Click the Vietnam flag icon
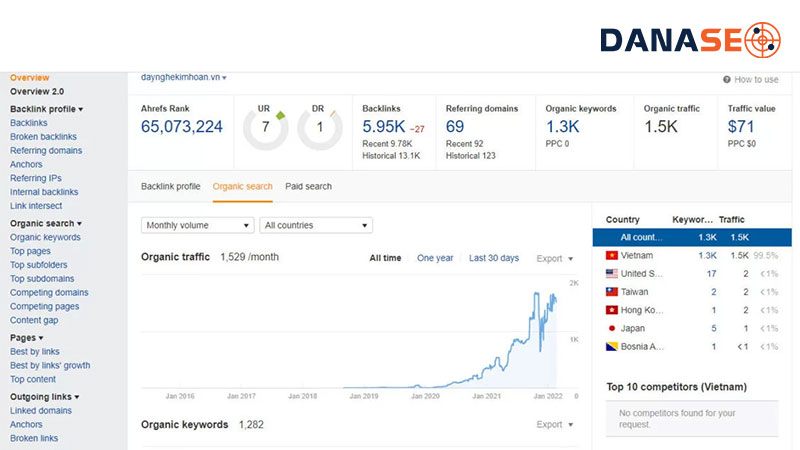Screen dimensions: 800x450 coord(611,256)
